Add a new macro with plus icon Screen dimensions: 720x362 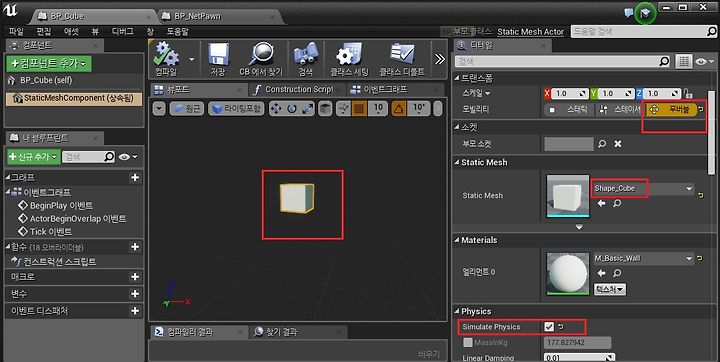coord(135,277)
